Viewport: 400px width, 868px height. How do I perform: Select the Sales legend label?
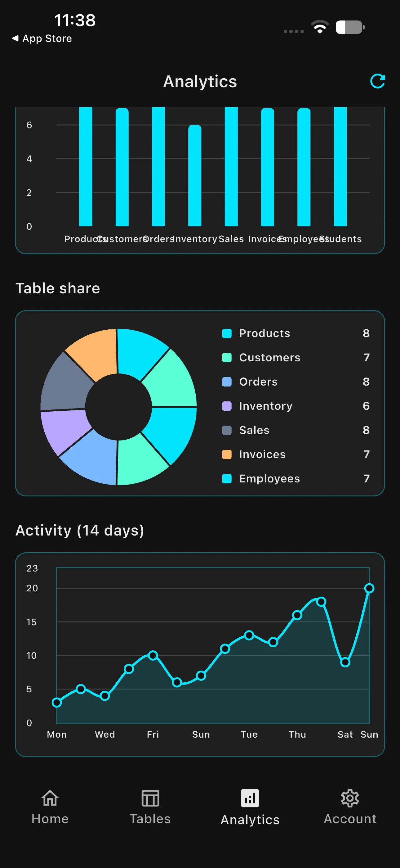(254, 430)
